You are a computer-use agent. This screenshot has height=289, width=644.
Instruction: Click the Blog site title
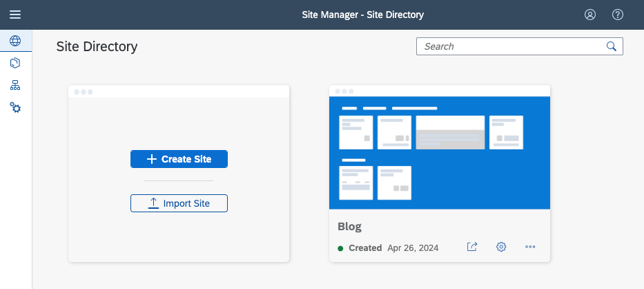click(x=349, y=226)
